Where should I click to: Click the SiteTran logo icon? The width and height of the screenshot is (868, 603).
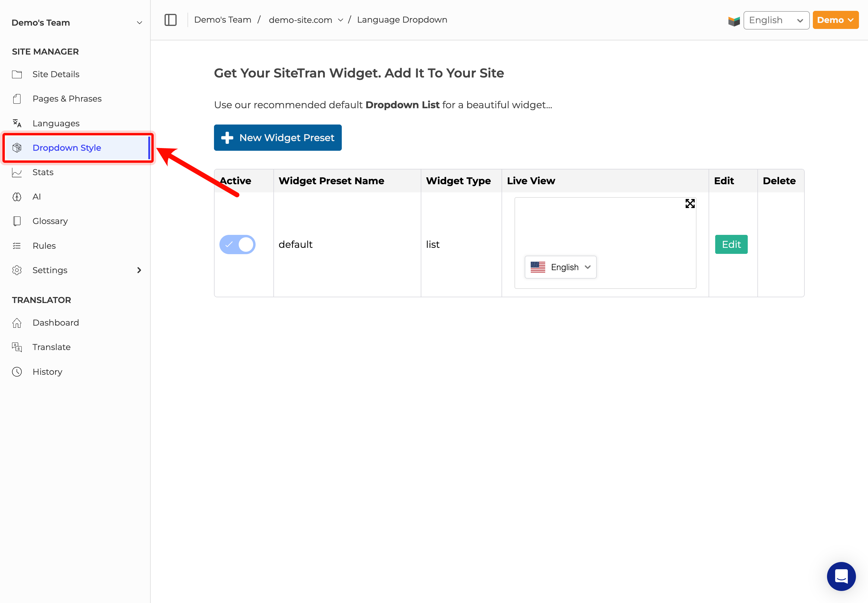point(734,21)
